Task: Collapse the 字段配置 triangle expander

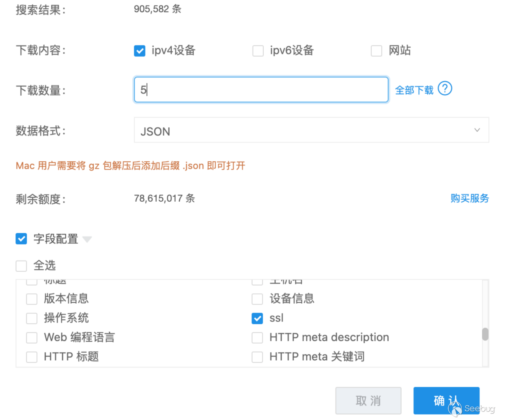Action: click(x=87, y=239)
